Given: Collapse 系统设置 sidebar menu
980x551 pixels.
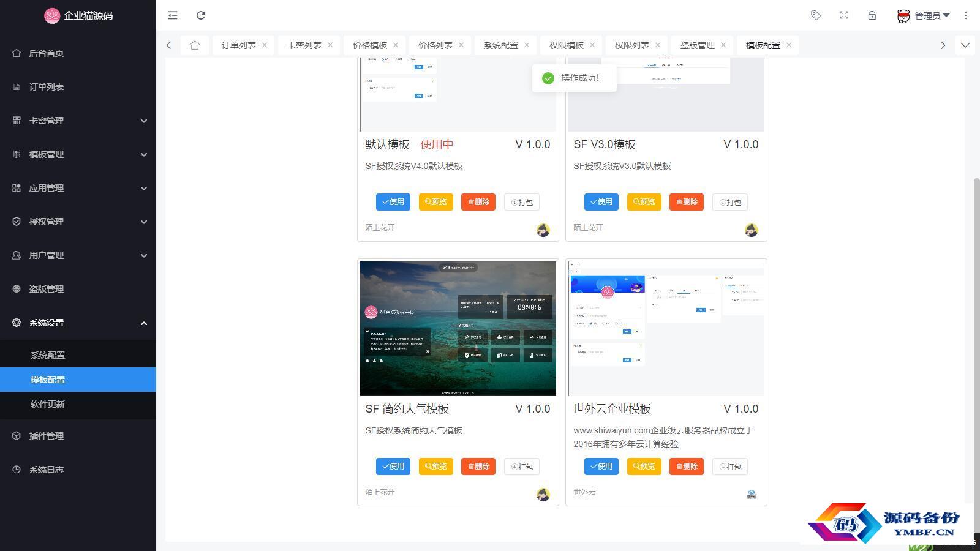Looking at the screenshot, I should (x=78, y=323).
